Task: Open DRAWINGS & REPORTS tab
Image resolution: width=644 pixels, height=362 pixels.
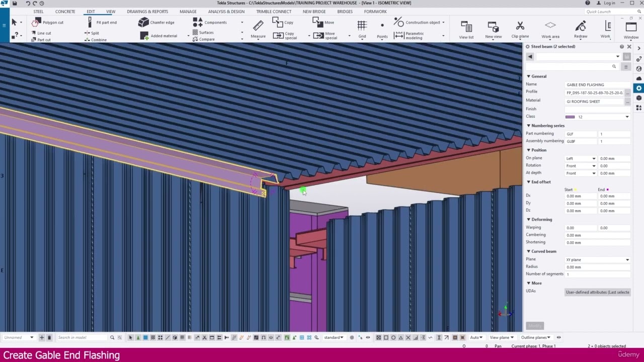Action: [147, 12]
